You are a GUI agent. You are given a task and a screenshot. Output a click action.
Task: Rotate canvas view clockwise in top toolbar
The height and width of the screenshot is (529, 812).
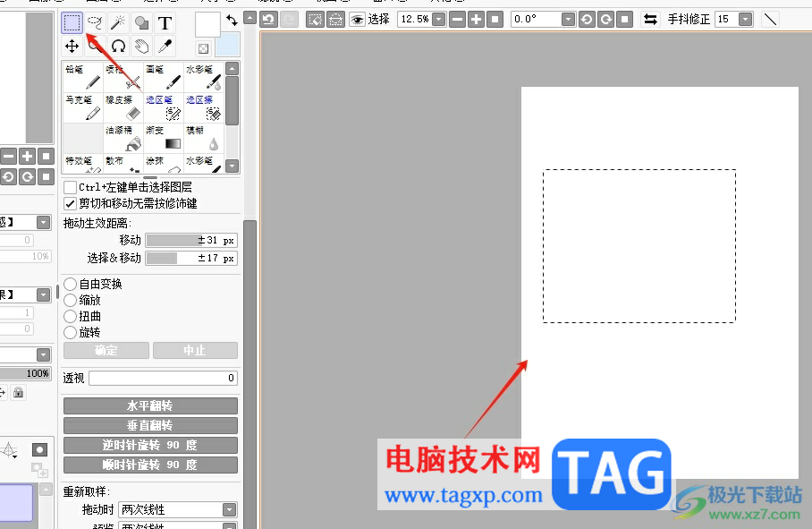605,20
